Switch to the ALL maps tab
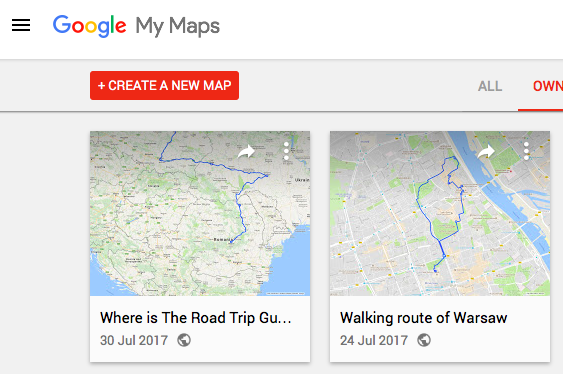 pyautogui.click(x=490, y=86)
